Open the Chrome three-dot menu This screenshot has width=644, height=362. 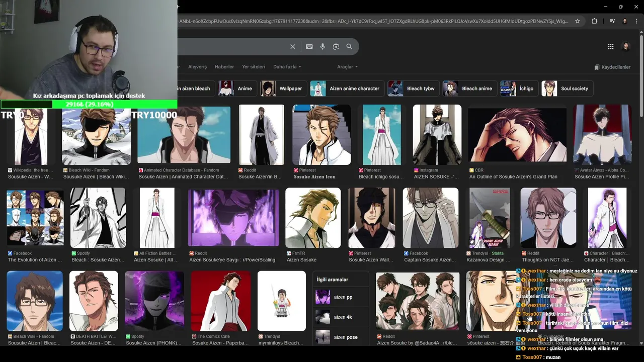click(x=636, y=21)
